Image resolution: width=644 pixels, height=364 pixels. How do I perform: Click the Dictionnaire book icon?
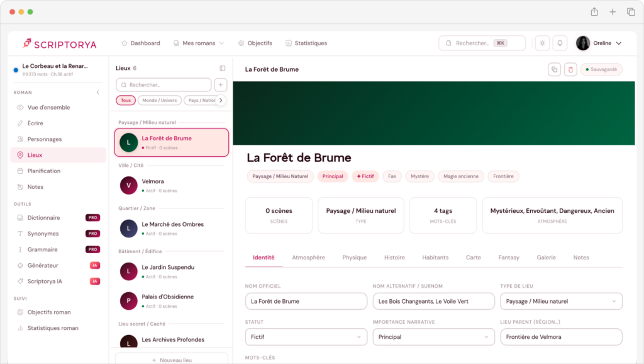[20, 217]
